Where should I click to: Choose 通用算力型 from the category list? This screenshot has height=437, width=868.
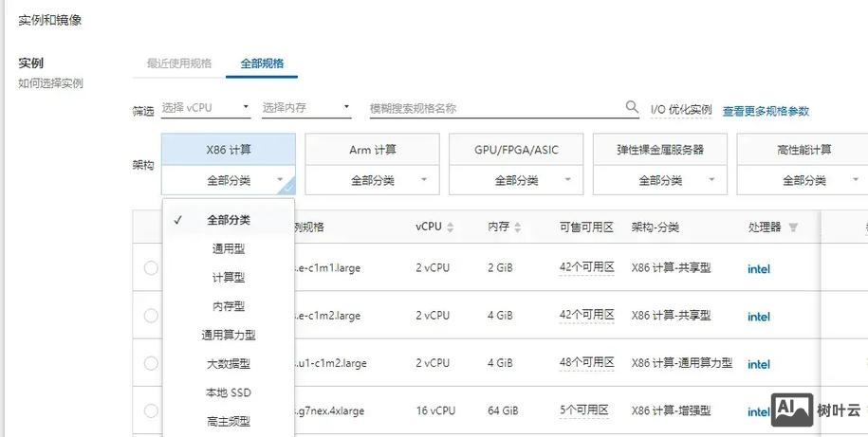click(x=228, y=336)
